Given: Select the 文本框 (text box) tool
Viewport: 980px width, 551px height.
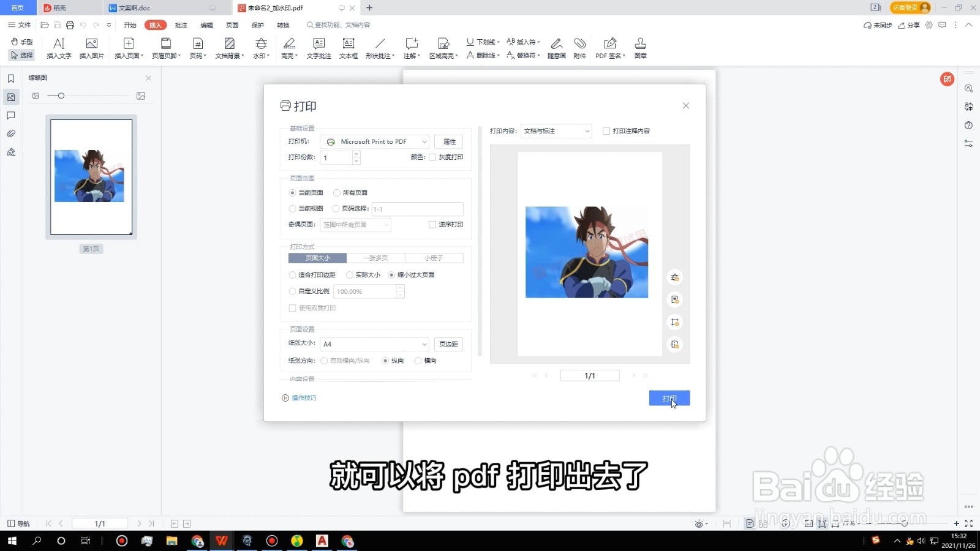Looking at the screenshot, I should pos(349,48).
